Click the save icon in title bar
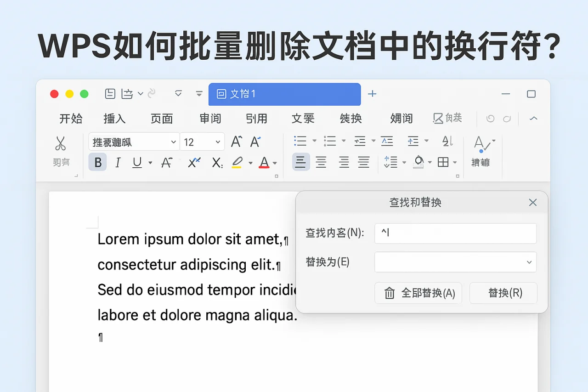This screenshot has height=392, width=588. click(110, 94)
